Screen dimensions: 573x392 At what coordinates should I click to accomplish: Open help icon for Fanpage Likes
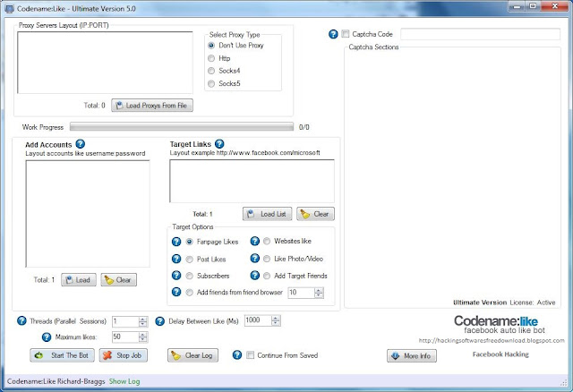(x=176, y=242)
